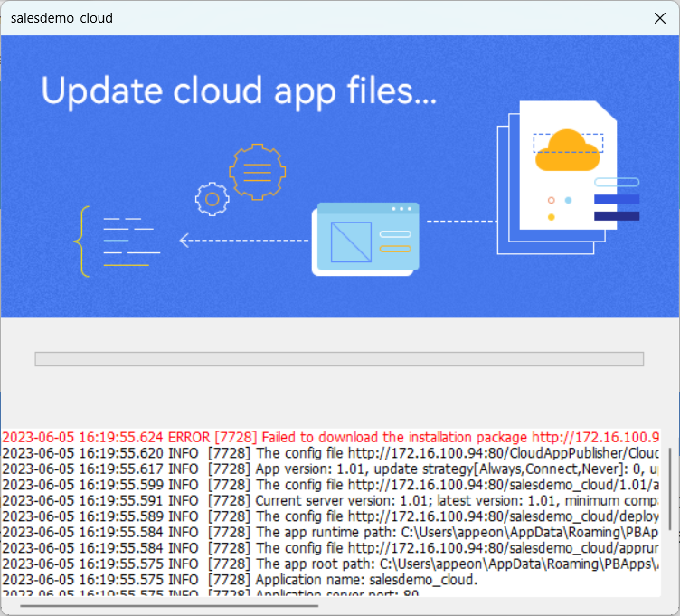This screenshot has height=616, width=680.
Task: Click the browser window illustration
Action: tap(365, 239)
